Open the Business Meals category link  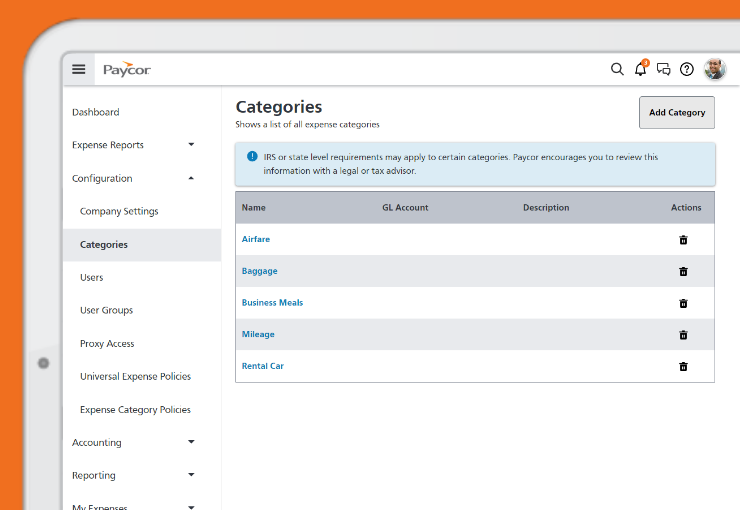(272, 302)
